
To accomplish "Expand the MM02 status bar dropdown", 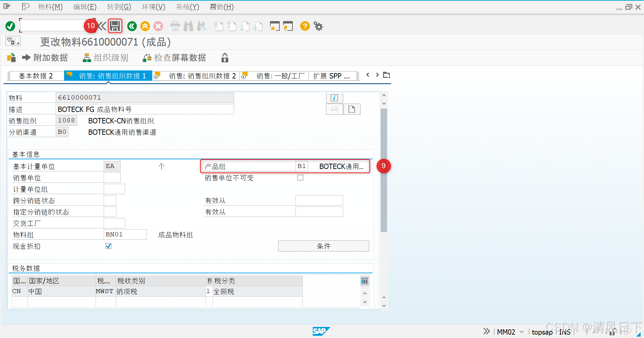I will (x=522, y=332).
